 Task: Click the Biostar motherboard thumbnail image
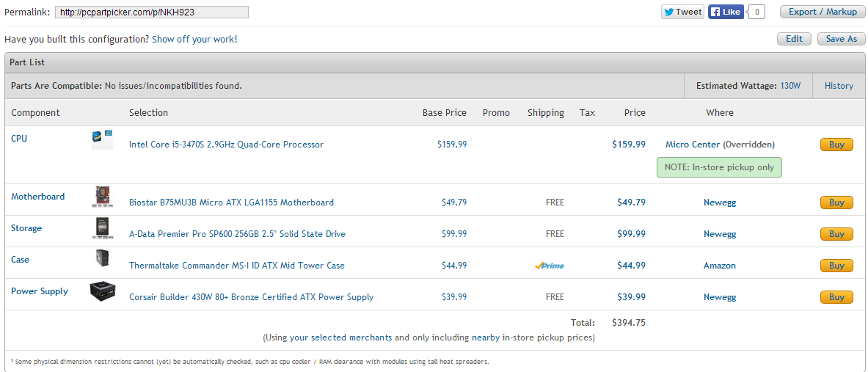103,197
